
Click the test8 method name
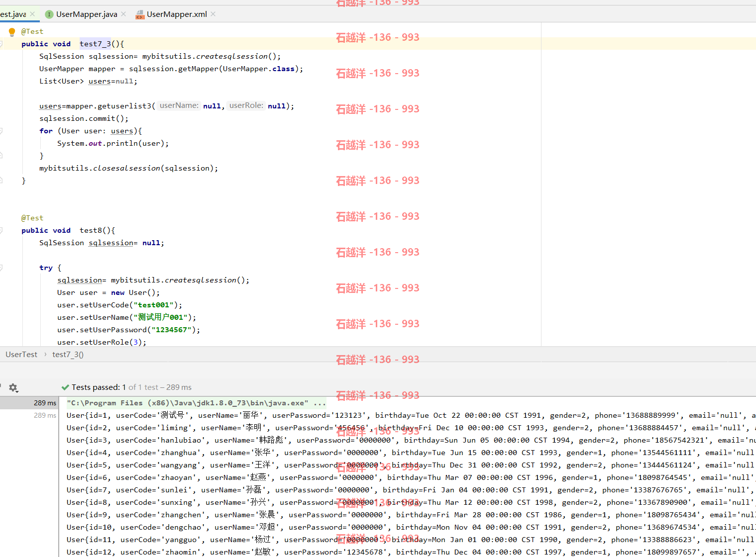[x=91, y=230]
